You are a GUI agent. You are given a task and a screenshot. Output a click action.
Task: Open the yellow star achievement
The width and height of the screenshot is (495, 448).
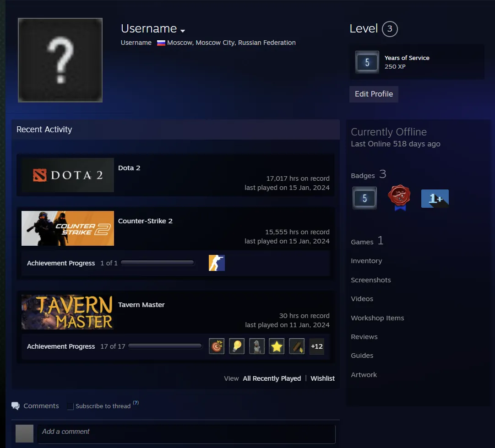coord(277,346)
